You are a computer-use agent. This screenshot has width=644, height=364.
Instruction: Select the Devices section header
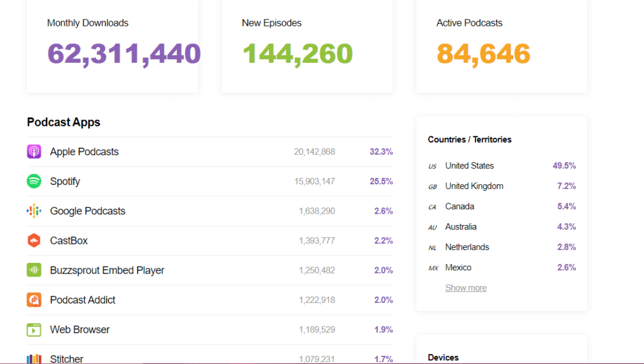(x=443, y=357)
